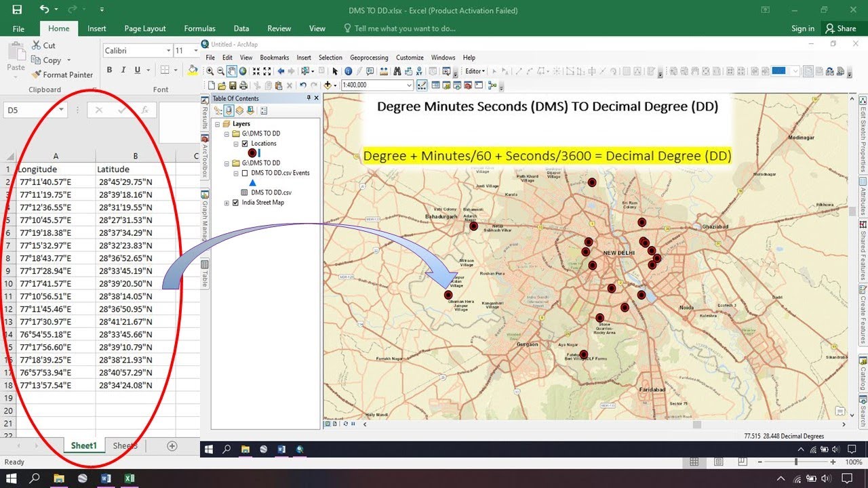Click Tell me what you want search box
Screen dimensions: 868x488
pos(400,28)
